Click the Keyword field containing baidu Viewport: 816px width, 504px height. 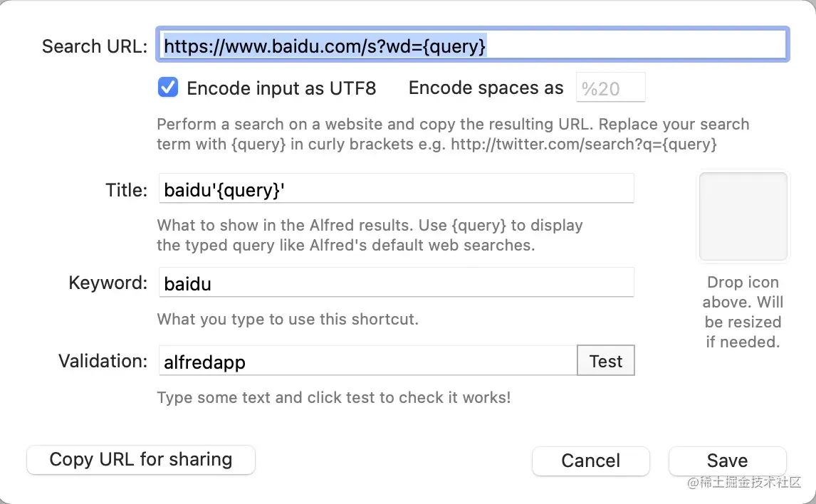(x=395, y=283)
